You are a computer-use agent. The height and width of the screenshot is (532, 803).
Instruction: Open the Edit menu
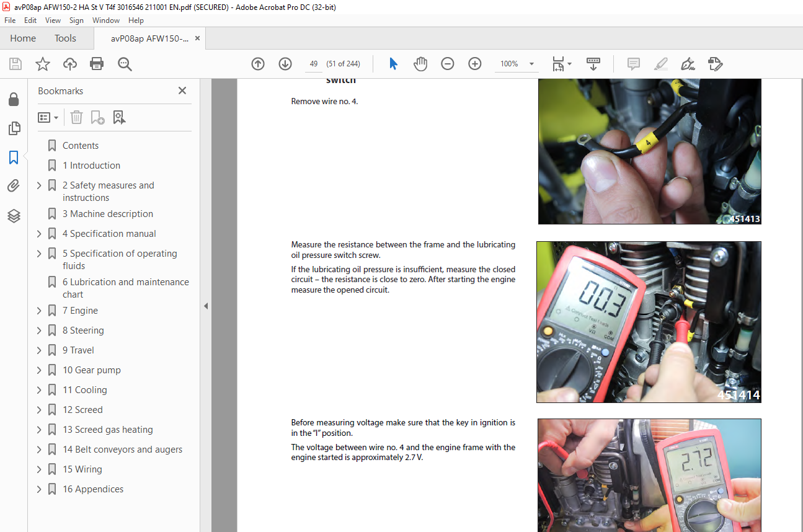[x=30, y=20]
